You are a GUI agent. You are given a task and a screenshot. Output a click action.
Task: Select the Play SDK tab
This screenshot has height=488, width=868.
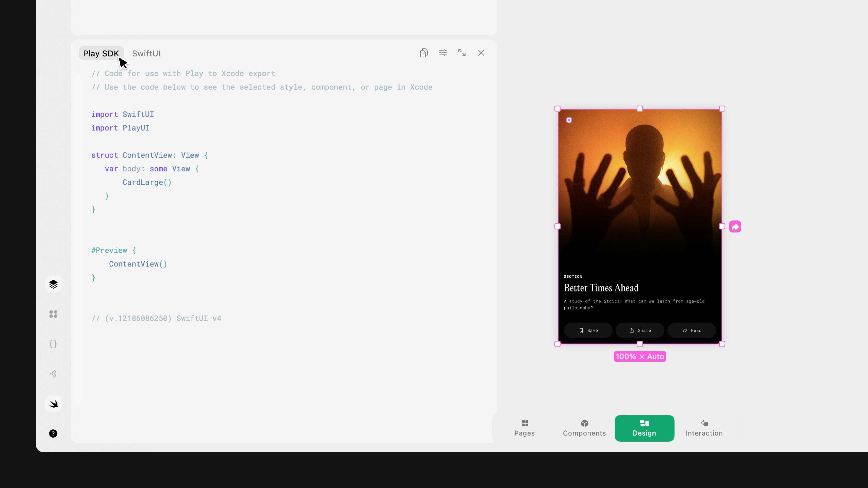click(x=101, y=54)
